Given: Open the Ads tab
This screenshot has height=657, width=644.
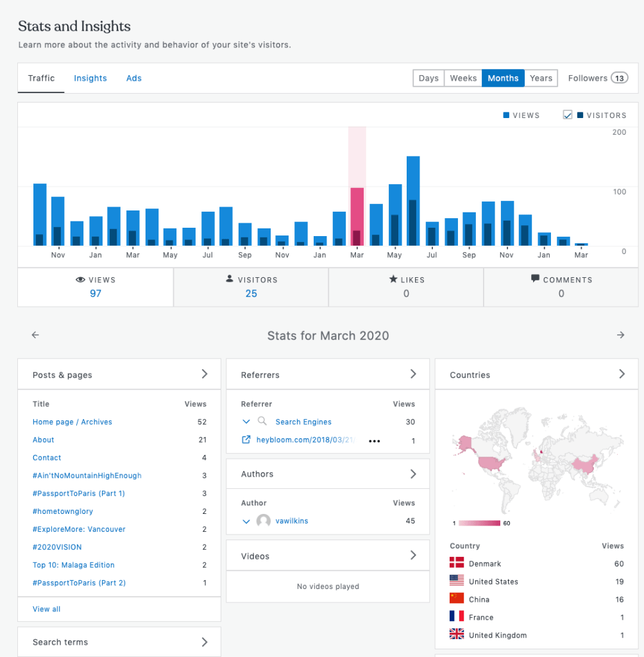Looking at the screenshot, I should click(x=134, y=78).
